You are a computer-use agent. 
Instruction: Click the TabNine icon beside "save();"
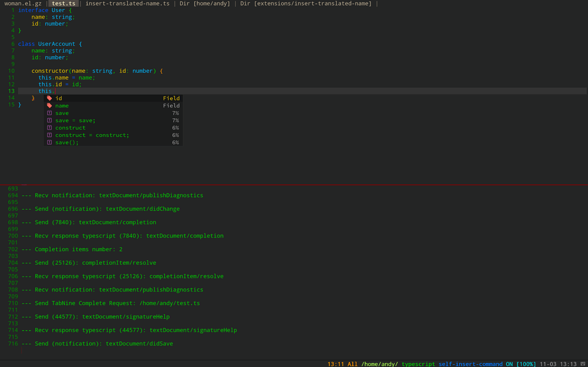(49, 143)
